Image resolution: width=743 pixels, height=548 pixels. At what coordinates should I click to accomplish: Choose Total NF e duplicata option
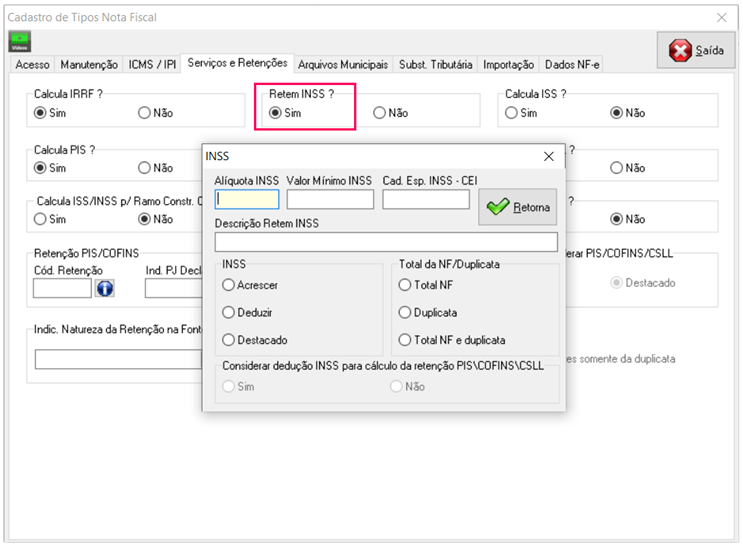pyautogui.click(x=405, y=340)
